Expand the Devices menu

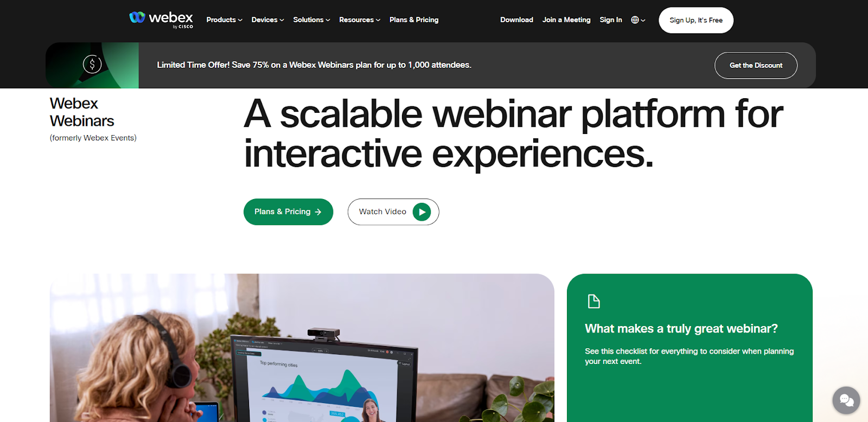pyautogui.click(x=267, y=20)
